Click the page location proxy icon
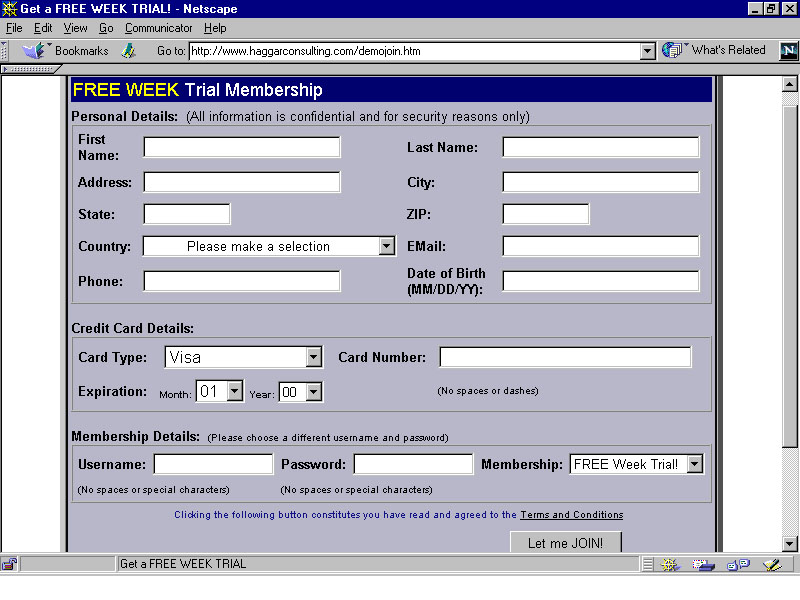Viewport: 800px width, 600px height. click(129, 50)
